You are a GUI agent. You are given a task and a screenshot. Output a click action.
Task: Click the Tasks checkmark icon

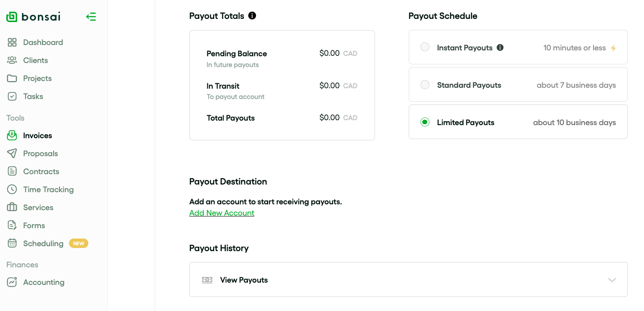[12, 96]
